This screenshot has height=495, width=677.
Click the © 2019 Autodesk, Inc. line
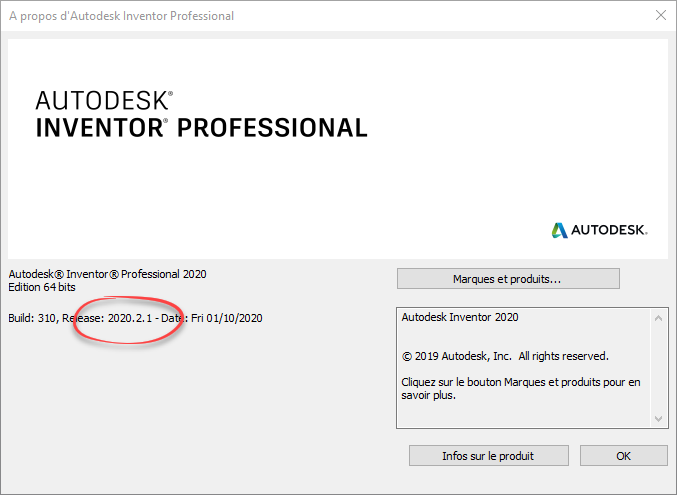pos(505,356)
